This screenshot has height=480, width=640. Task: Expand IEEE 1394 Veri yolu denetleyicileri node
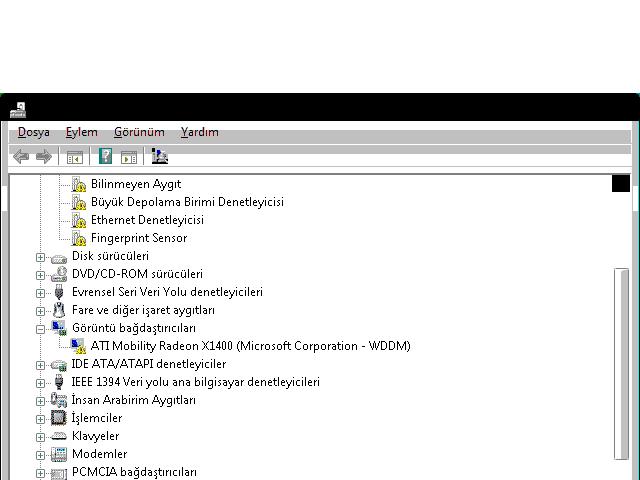click(40, 383)
